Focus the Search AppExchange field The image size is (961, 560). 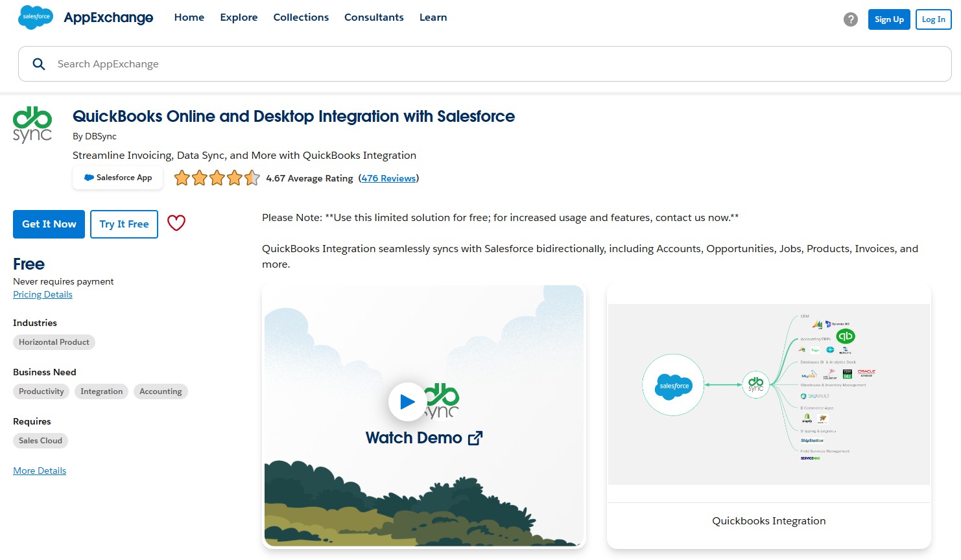pos(484,64)
